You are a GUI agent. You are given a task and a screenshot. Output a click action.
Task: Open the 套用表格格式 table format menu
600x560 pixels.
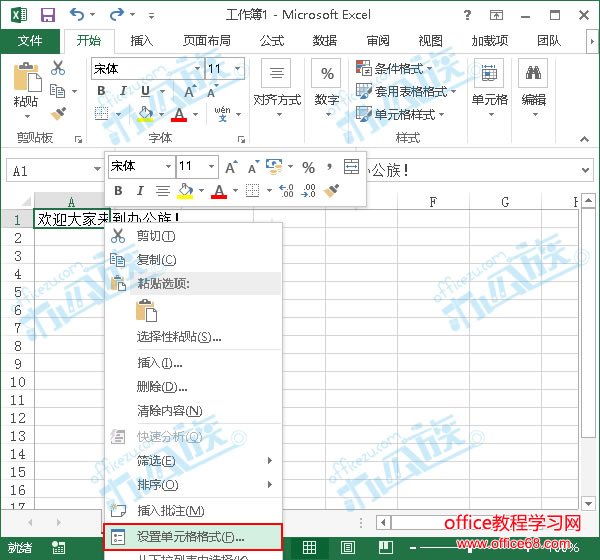[406, 91]
